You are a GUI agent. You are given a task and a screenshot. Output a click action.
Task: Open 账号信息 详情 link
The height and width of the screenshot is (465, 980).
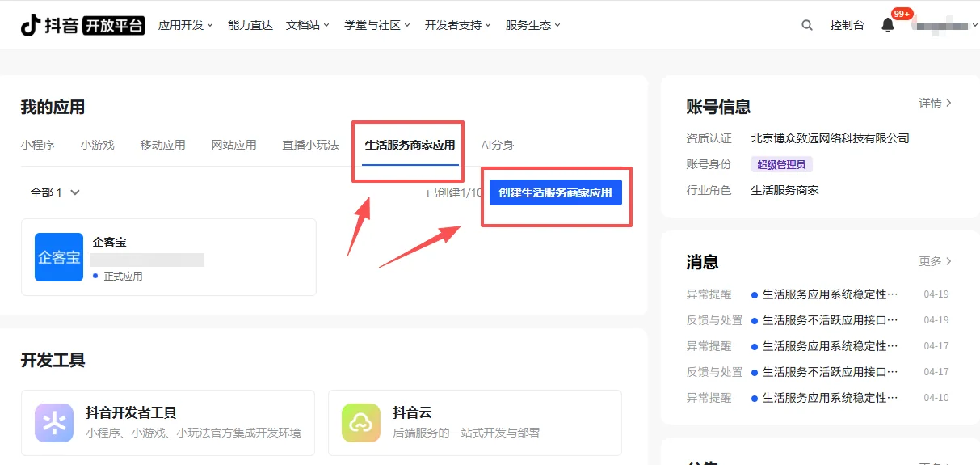936,103
